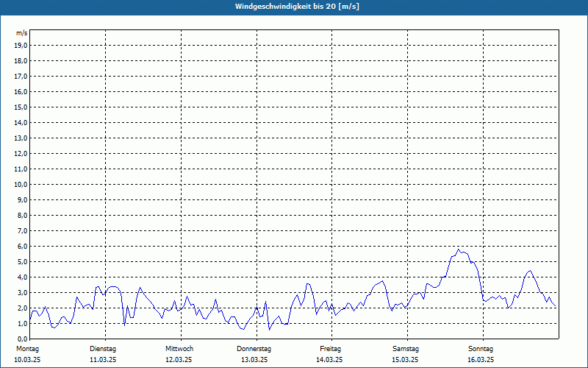
Task: Select the 15,0 y-axis tick label
Action: click(x=21, y=107)
